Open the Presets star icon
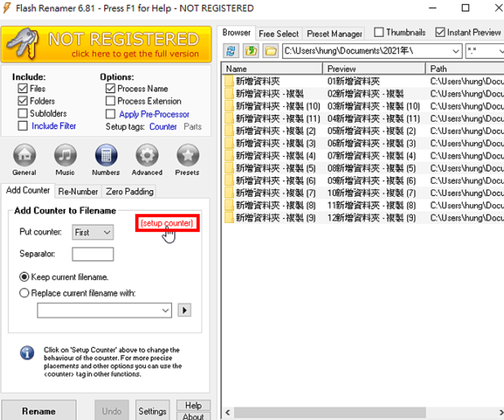 (188, 156)
